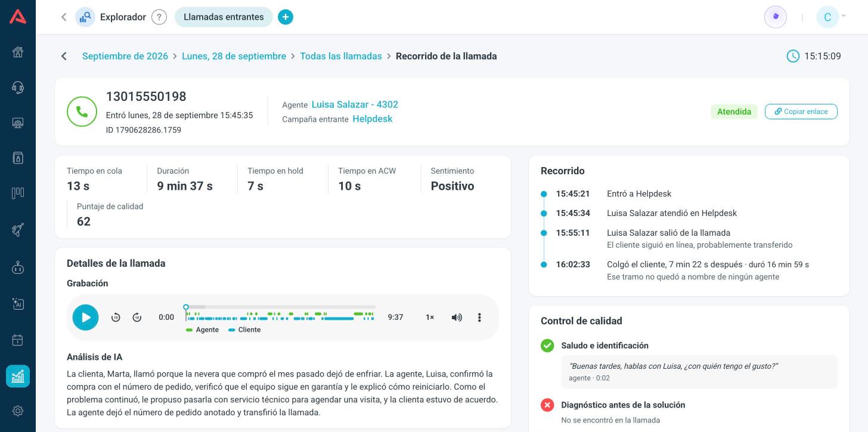Change the 1× playback speed
The image size is (868, 432).
tap(430, 317)
